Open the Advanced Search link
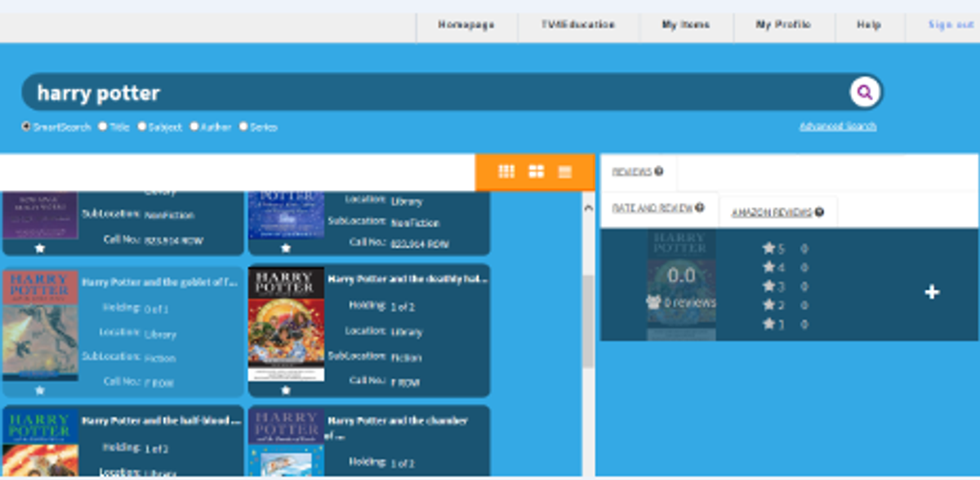 (x=838, y=127)
